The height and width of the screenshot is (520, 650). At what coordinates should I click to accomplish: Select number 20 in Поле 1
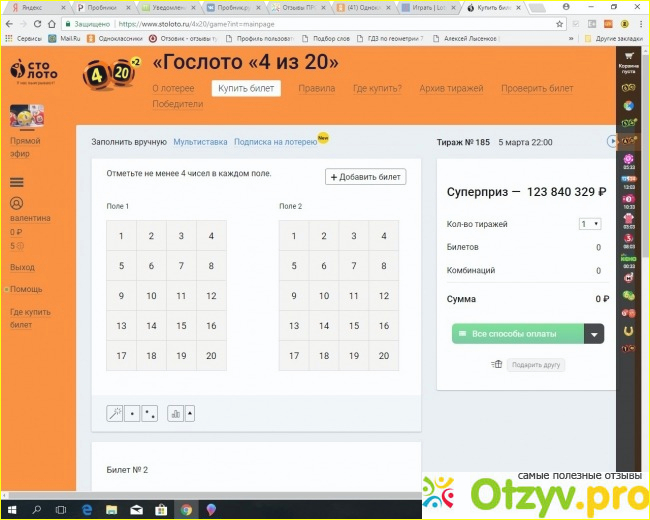211,356
